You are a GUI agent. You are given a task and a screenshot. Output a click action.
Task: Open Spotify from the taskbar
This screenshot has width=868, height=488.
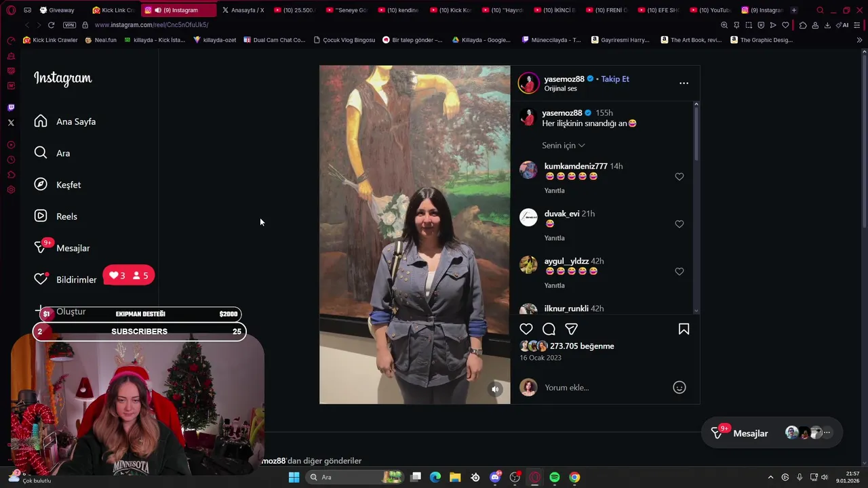pos(555,477)
